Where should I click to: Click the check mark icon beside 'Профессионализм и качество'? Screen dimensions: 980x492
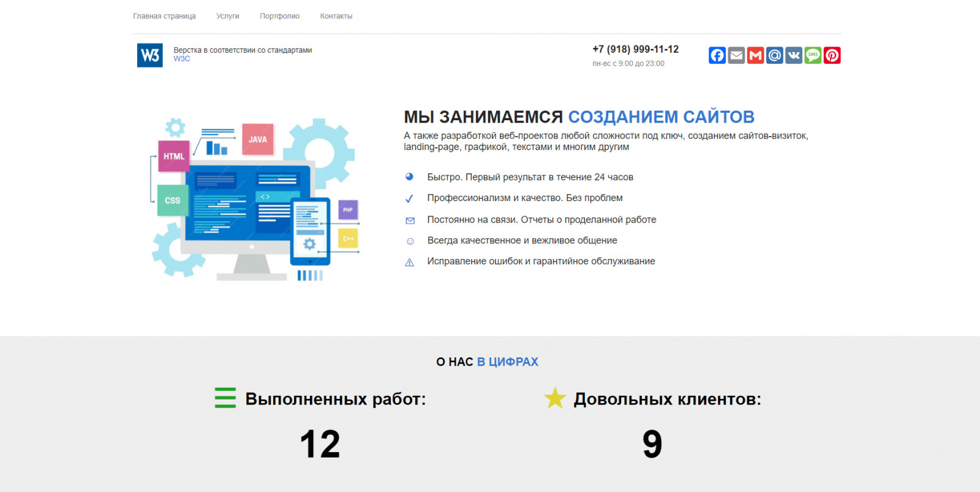click(409, 199)
